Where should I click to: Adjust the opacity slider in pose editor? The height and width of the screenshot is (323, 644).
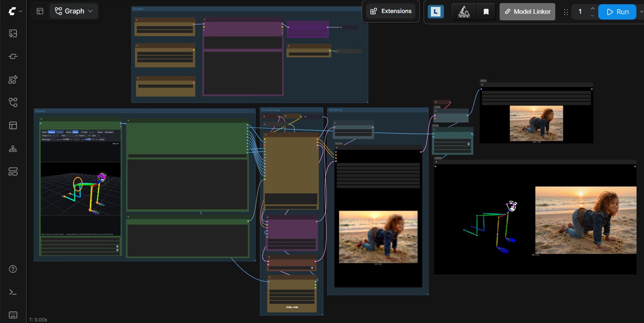(x=68, y=139)
